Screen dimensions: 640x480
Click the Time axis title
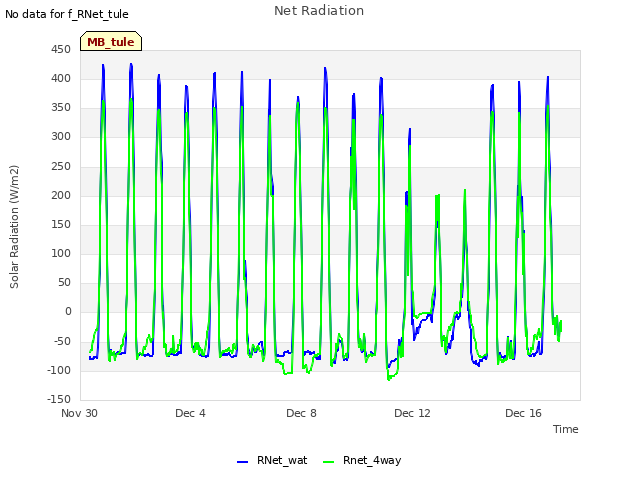tap(565, 429)
